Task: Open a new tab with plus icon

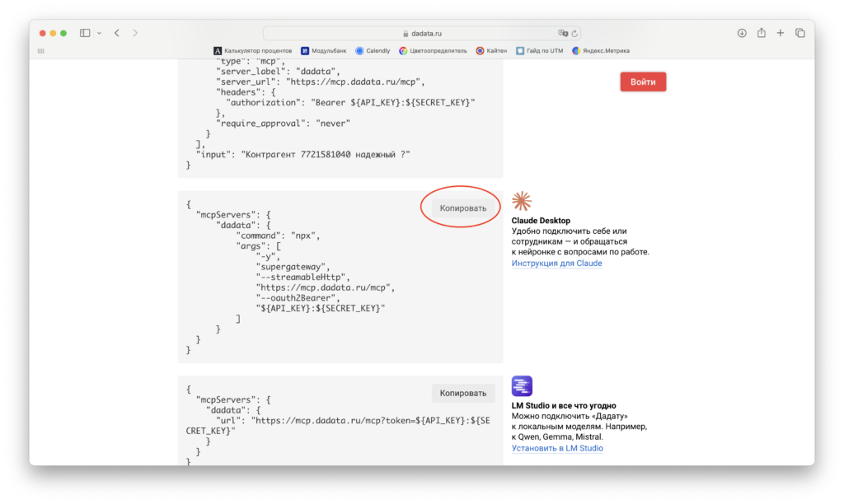Action: point(781,33)
